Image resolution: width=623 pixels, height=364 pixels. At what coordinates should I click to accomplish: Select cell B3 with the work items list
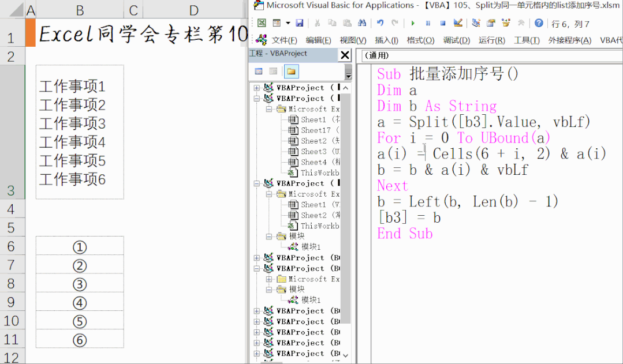(x=80, y=132)
